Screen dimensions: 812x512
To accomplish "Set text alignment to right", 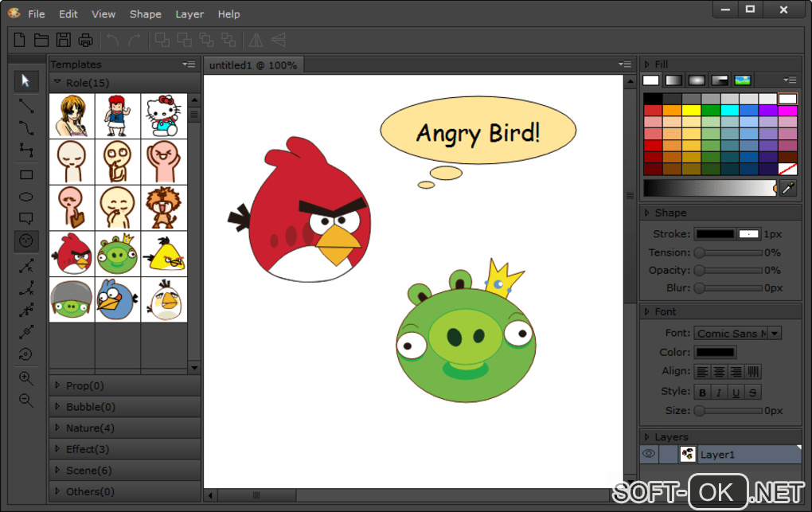I will click(736, 372).
